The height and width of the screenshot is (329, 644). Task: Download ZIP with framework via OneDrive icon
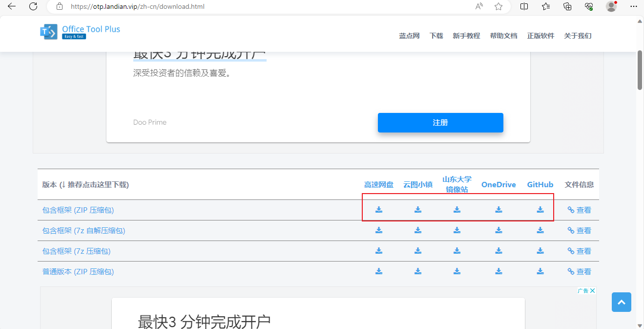[499, 210]
